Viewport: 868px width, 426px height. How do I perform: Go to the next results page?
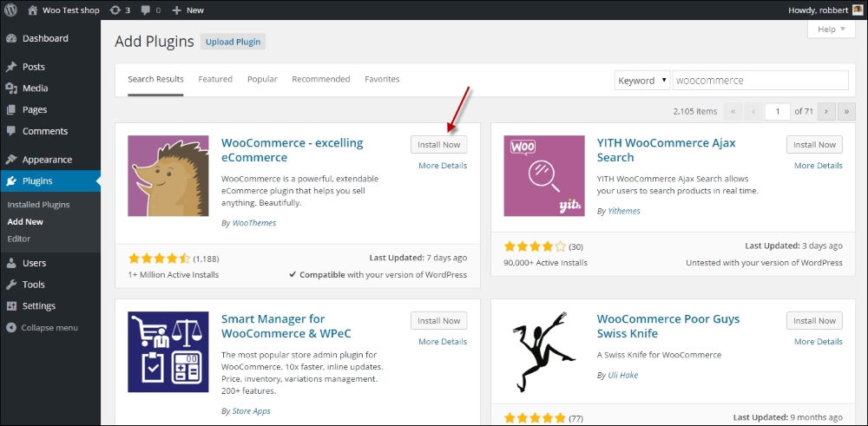(826, 111)
